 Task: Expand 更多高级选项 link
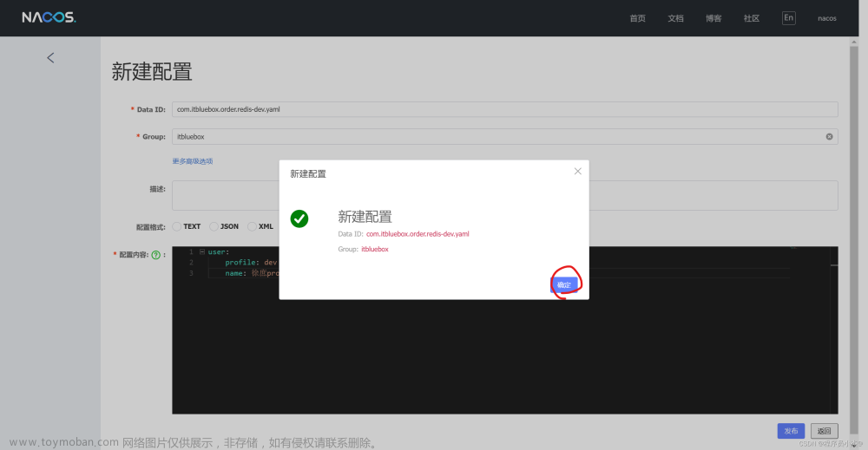(x=193, y=161)
